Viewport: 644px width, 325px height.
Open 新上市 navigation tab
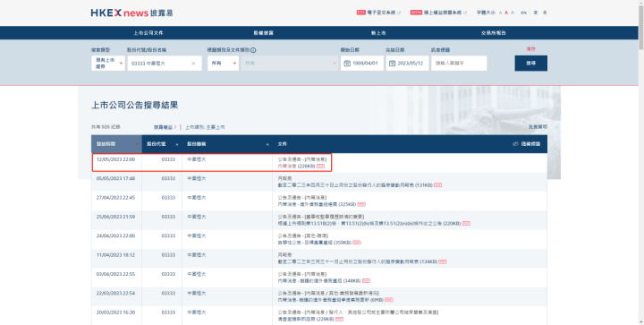[378, 33]
